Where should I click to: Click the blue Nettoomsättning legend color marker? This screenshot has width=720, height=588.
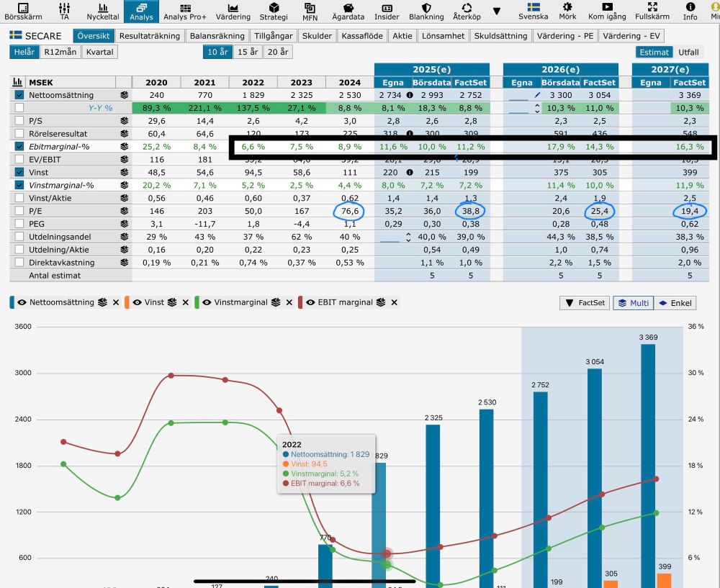pyautogui.click(x=12, y=302)
